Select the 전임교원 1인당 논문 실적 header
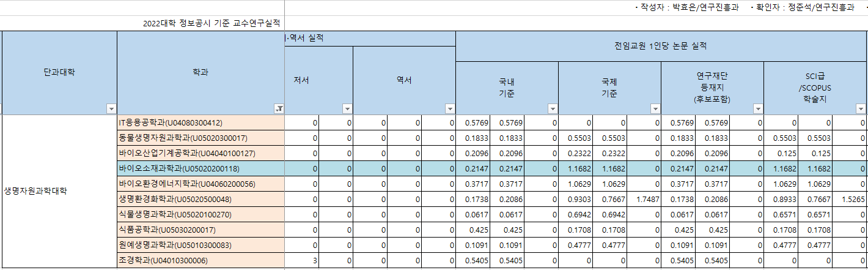This screenshot has width=868, height=270. [660, 46]
